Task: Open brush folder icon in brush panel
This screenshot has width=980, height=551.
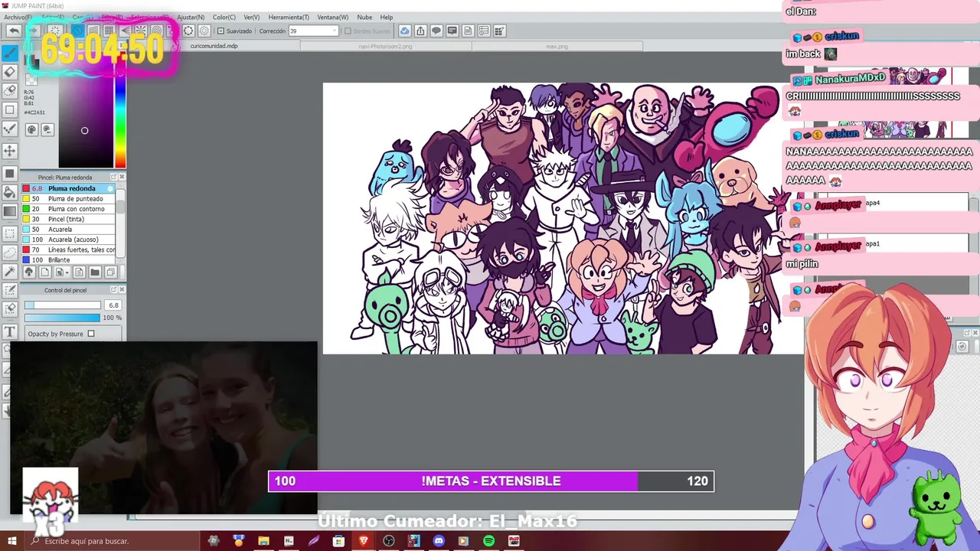Action: pos(95,272)
